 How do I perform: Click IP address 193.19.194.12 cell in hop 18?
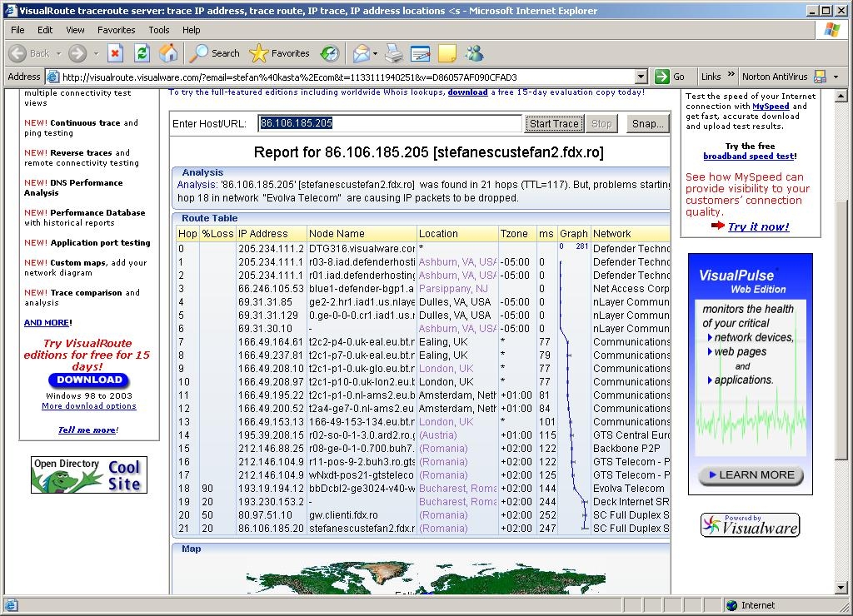coord(271,489)
